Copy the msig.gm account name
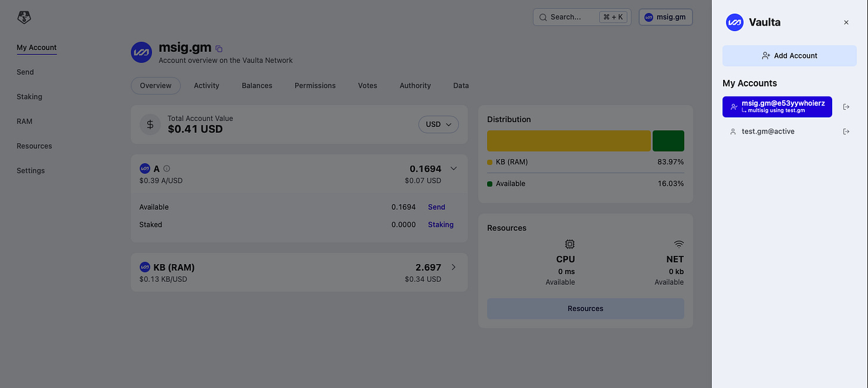Image resolution: width=868 pixels, height=388 pixels. click(219, 49)
